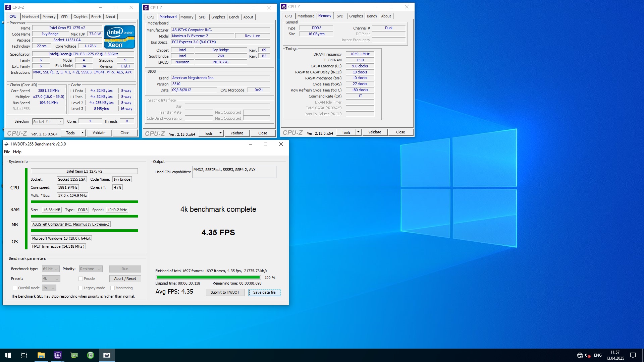Click the Show desktop strip
Image resolution: width=644 pixels, height=362 pixels.
(x=643, y=355)
